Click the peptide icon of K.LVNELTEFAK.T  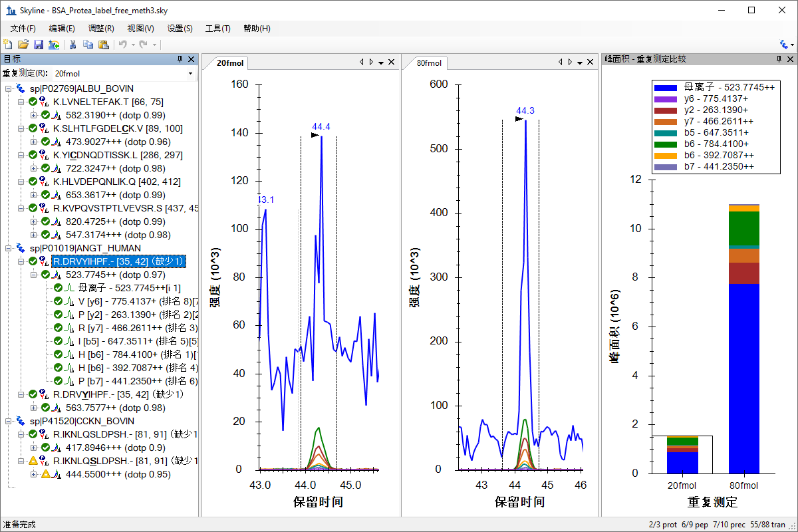(45, 102)
